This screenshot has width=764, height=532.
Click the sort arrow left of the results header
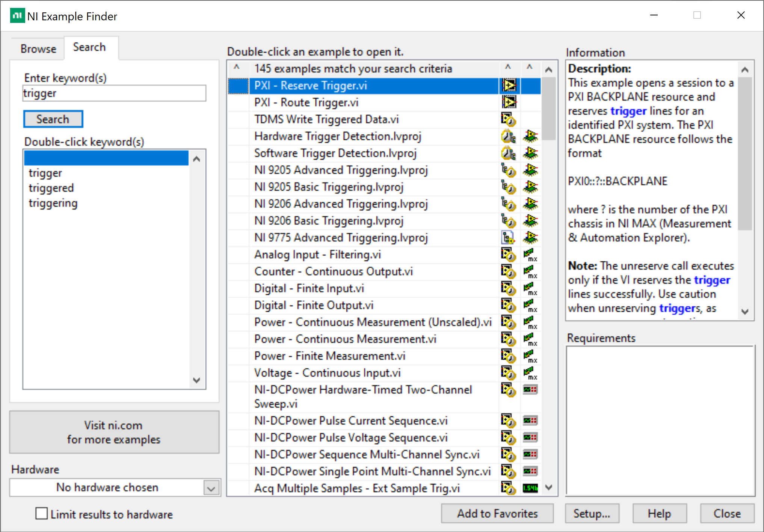237,67
